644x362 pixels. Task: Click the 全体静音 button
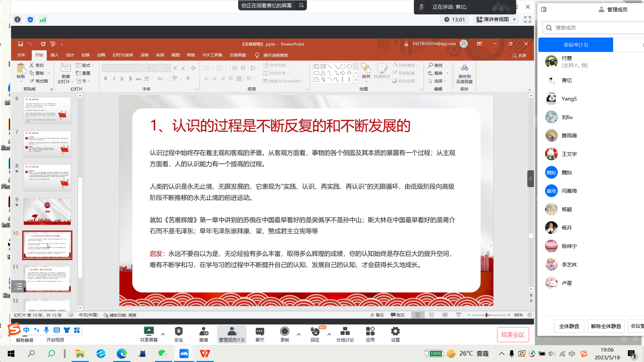coord(569,326)
